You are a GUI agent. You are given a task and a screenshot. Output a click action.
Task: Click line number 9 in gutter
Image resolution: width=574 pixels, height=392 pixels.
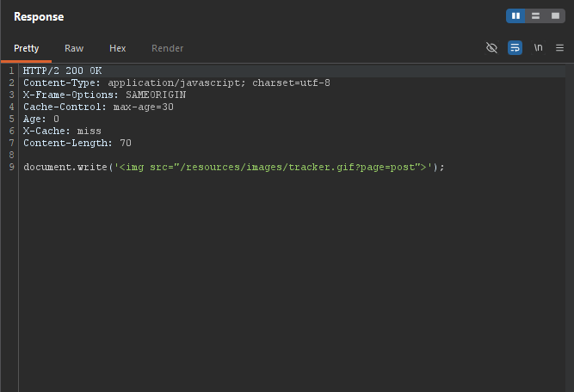coord(12,168)
